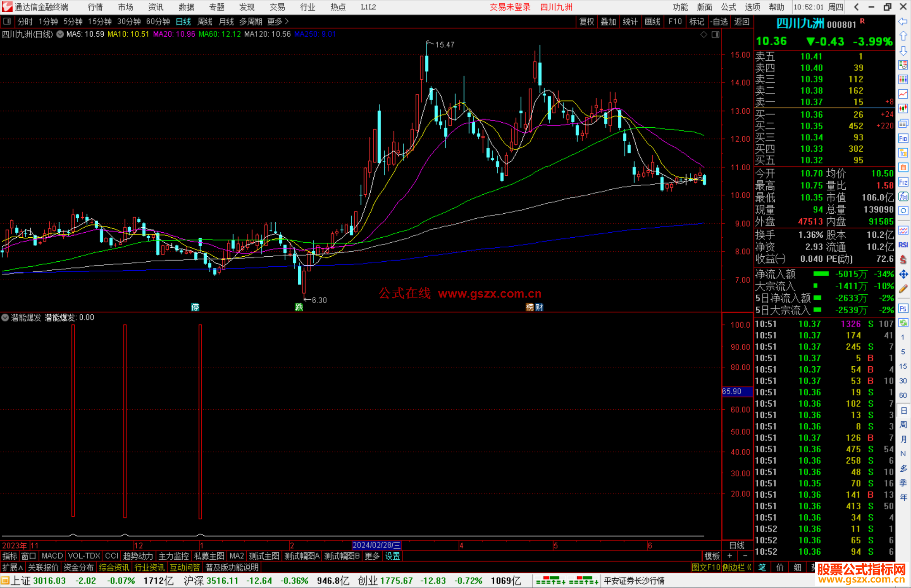
Task: Click the back arrow icon in right sidebar
Action: (x=903, y=21)
